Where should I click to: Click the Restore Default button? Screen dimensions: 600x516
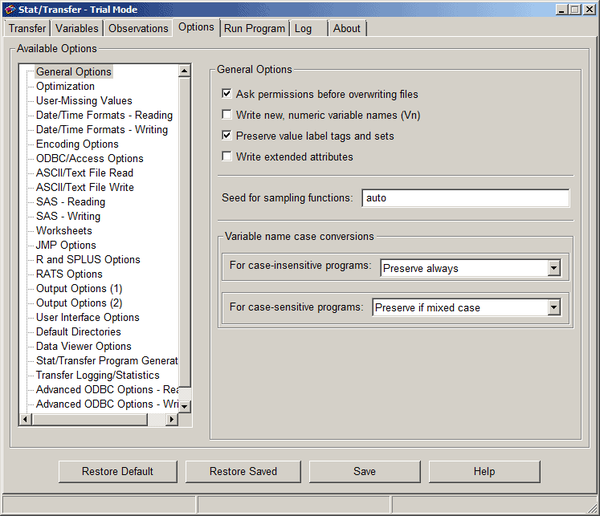117,471
